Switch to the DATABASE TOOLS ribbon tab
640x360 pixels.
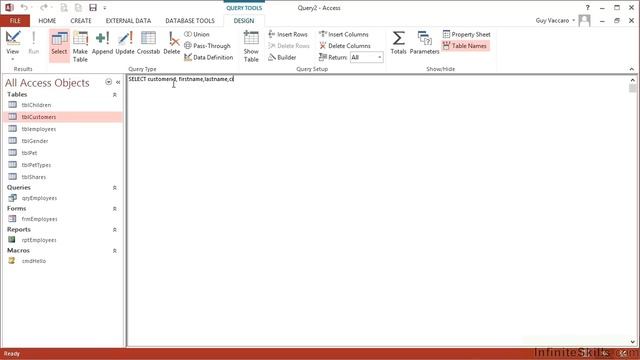[190, 20]
